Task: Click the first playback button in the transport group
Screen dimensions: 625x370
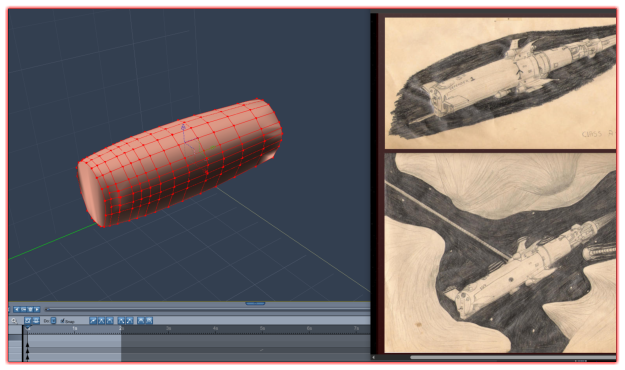Action: pos(17,309)
